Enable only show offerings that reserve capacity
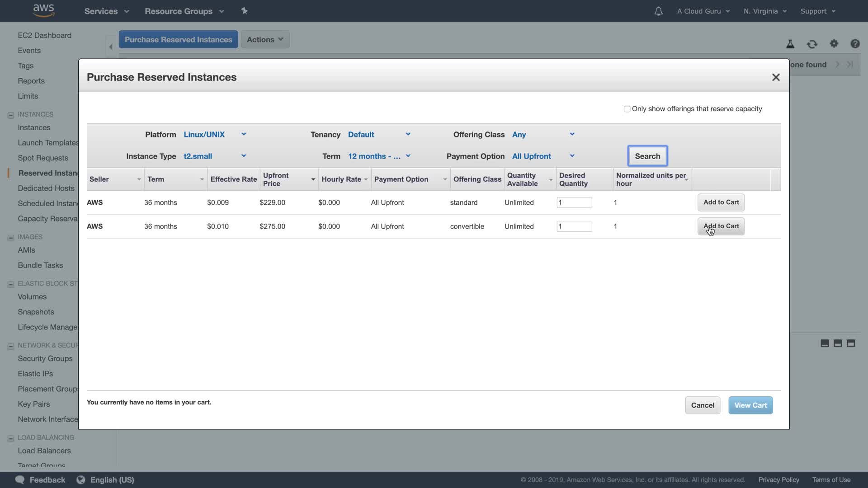 tap(627, 109)
